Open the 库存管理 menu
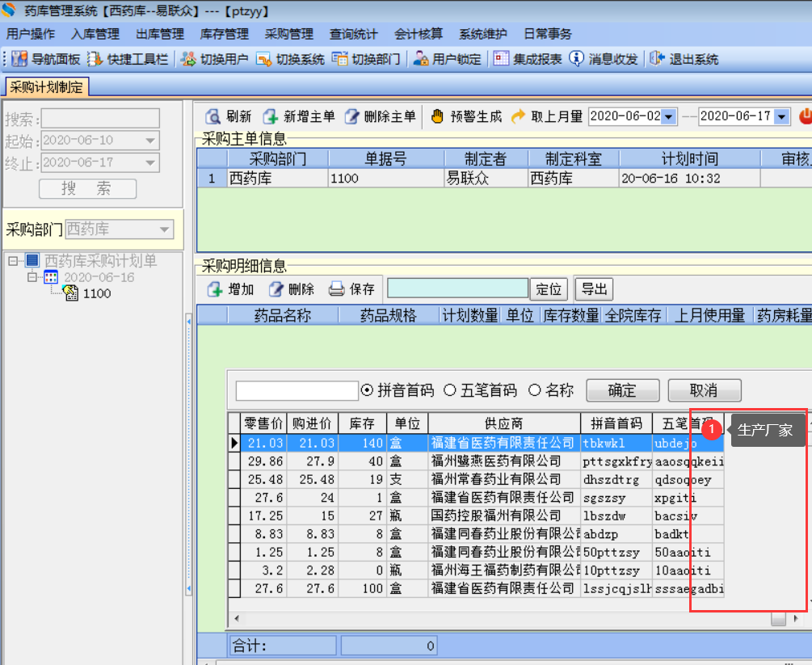 pos(225,34)
